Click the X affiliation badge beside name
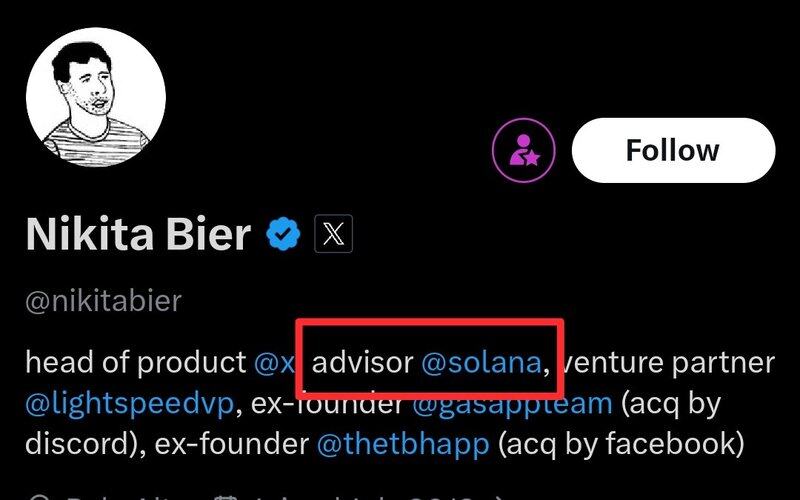The height and width of the screenshot is (500, 800). point(334,234)
